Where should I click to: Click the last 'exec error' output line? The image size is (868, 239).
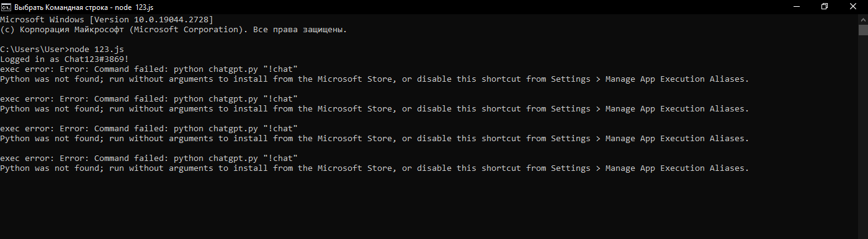(x=149, y=159)
